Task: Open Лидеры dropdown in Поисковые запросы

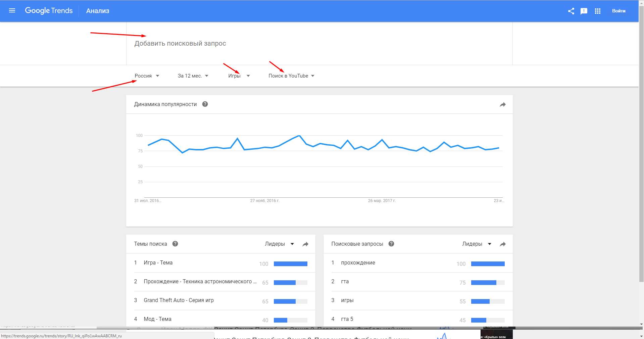Action: click(477, 244)
